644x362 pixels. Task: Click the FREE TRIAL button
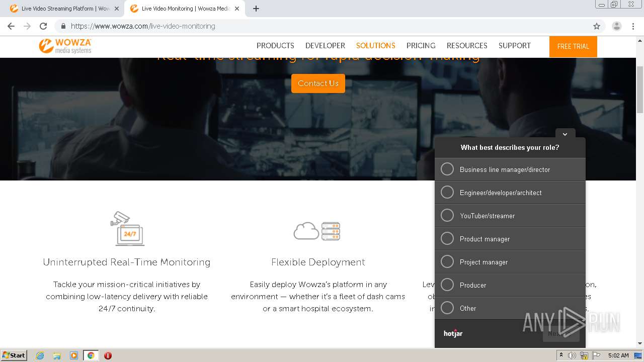point(573,46)
